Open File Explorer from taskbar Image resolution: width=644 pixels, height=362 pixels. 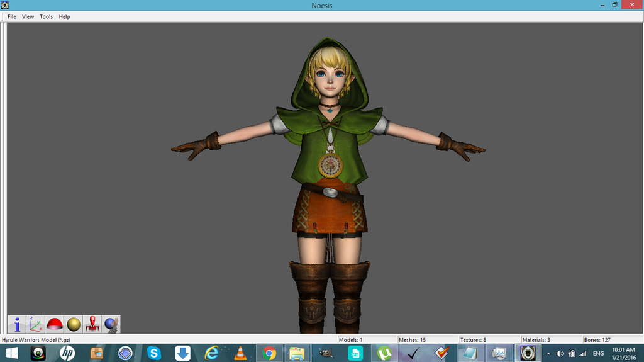pos(297,353)
